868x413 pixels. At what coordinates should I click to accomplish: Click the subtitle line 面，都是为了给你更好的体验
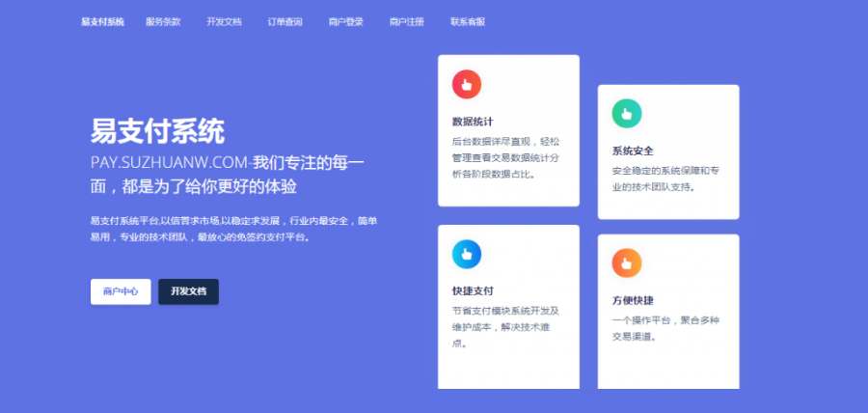(194, 186)
